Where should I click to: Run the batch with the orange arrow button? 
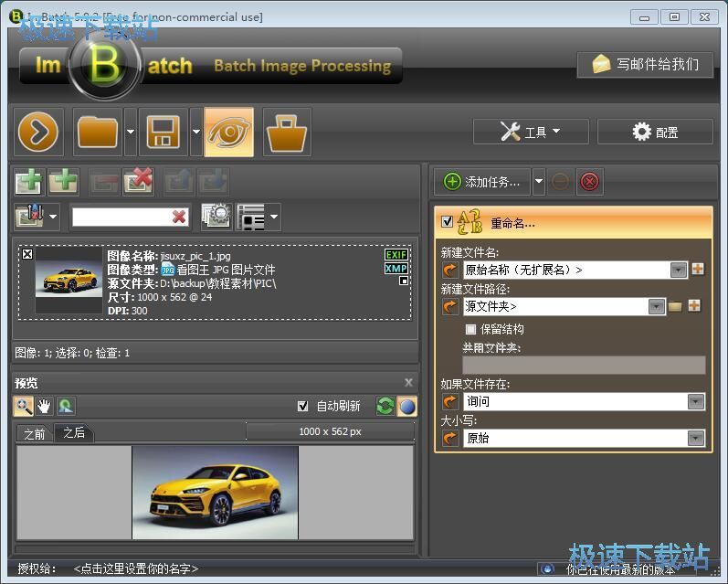(x=38, y=132)
